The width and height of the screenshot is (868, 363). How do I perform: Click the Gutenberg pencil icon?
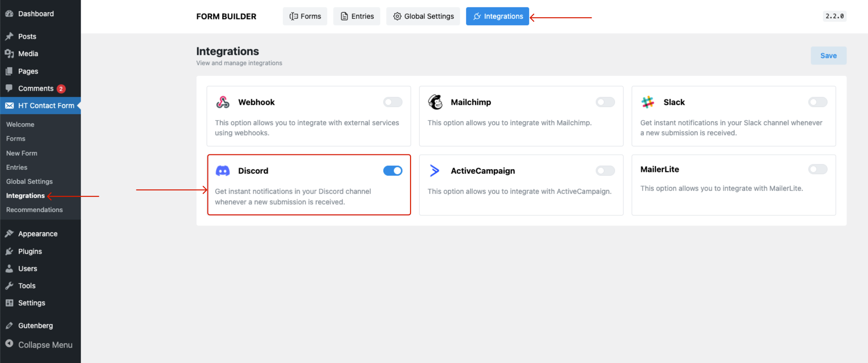9,326
